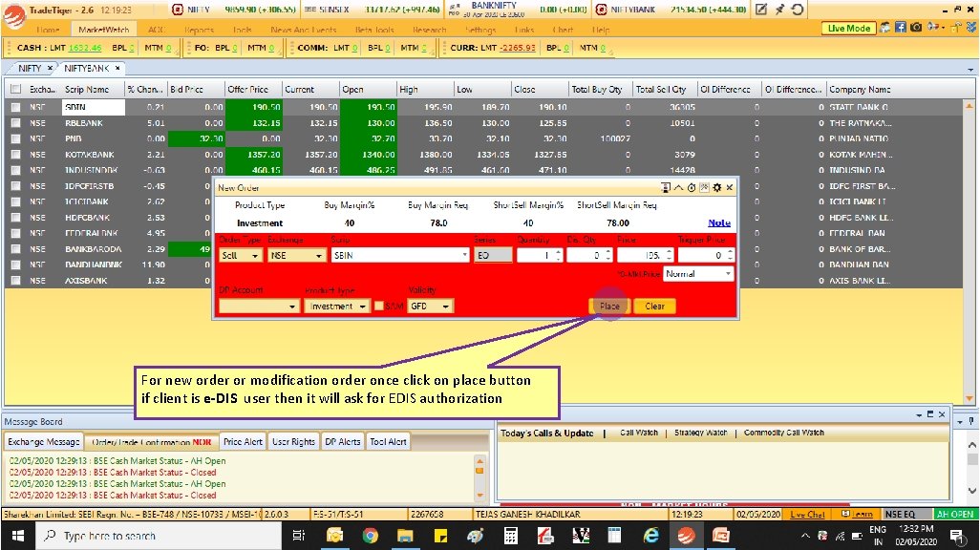
Task: Open the Exchange dropdown showing NSE
Action: tap(297, 256)
